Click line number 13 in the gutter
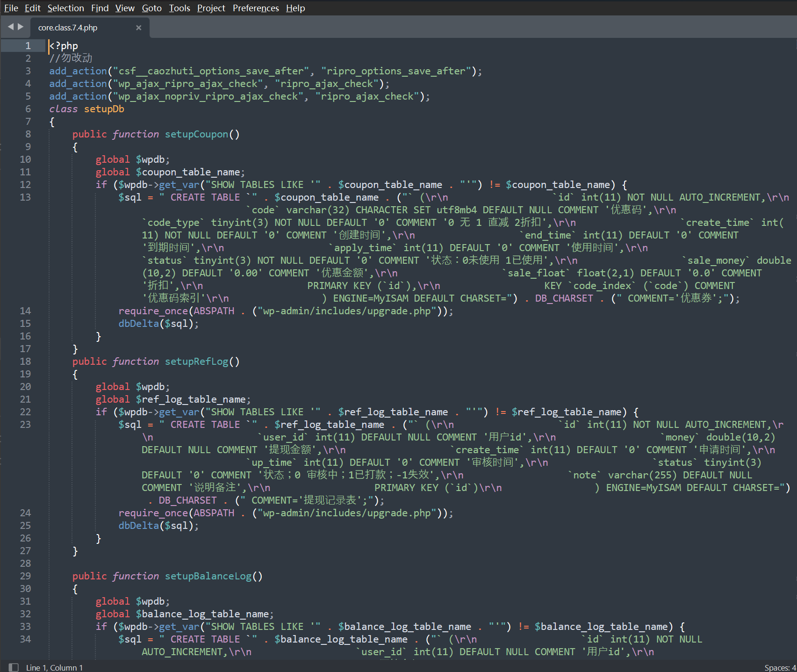 click(x=25, y=197)
